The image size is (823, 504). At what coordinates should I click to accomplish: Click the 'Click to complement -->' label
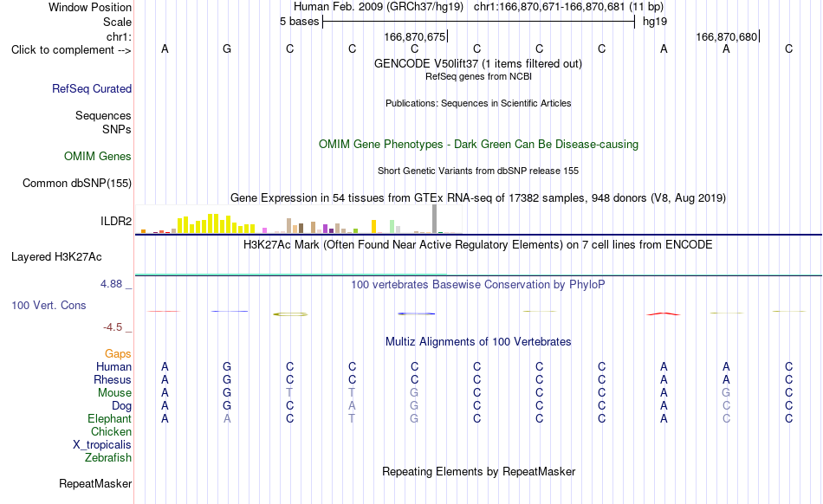click(x=71, y=50)
